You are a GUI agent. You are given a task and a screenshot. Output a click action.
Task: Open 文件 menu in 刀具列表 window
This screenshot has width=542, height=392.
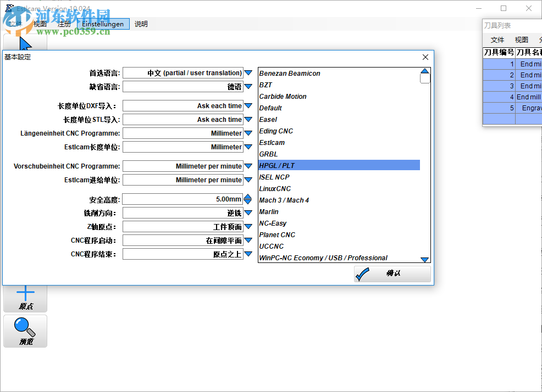pyautogui.click(x=497, y=40)
